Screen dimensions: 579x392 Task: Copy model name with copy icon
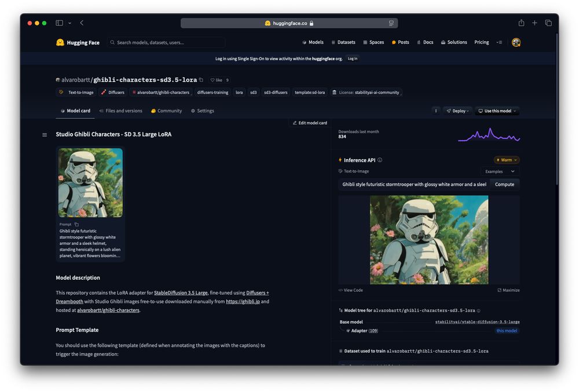point(201,80)
